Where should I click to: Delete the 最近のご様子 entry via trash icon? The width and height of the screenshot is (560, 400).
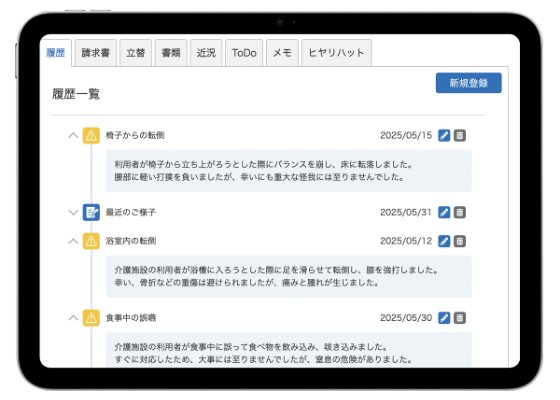(x=460, y=212)
